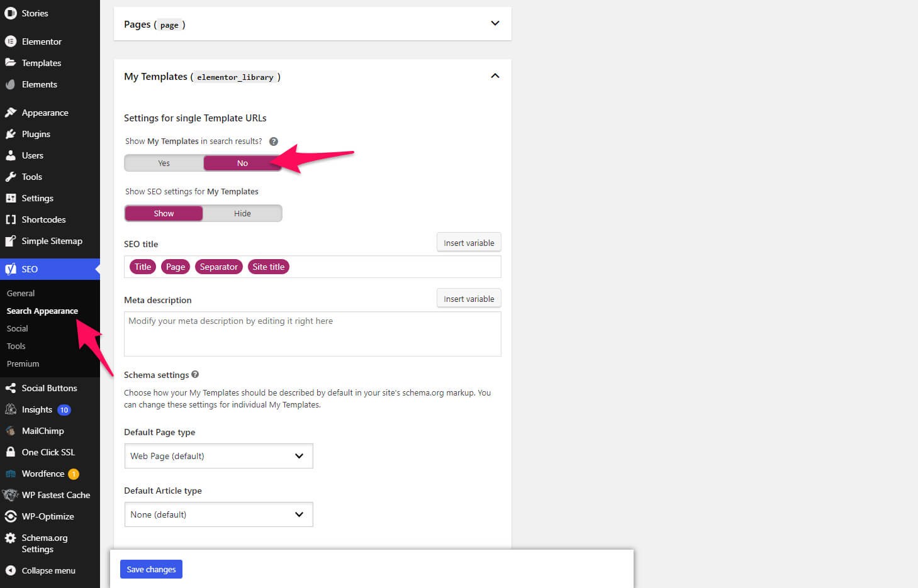Click inside the Meta description field
The width and height of the screenshot is (918, 588).
coord(312,333)
